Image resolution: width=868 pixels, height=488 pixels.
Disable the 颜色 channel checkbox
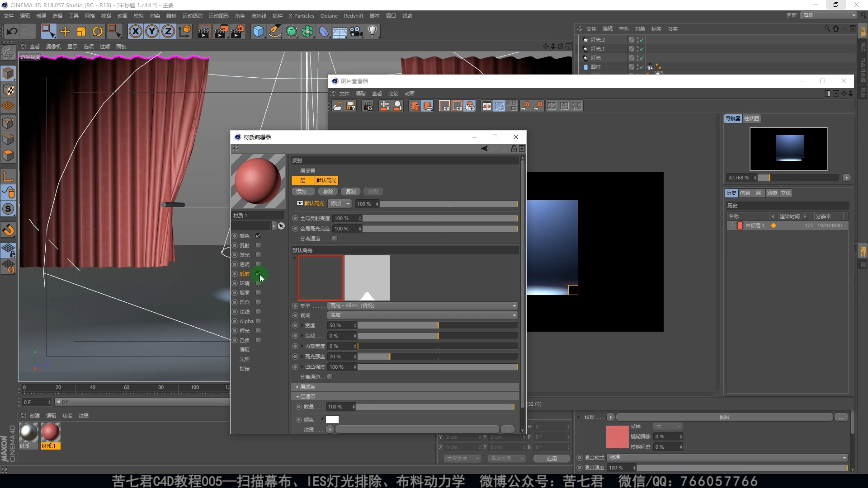[x=258, y=236]
